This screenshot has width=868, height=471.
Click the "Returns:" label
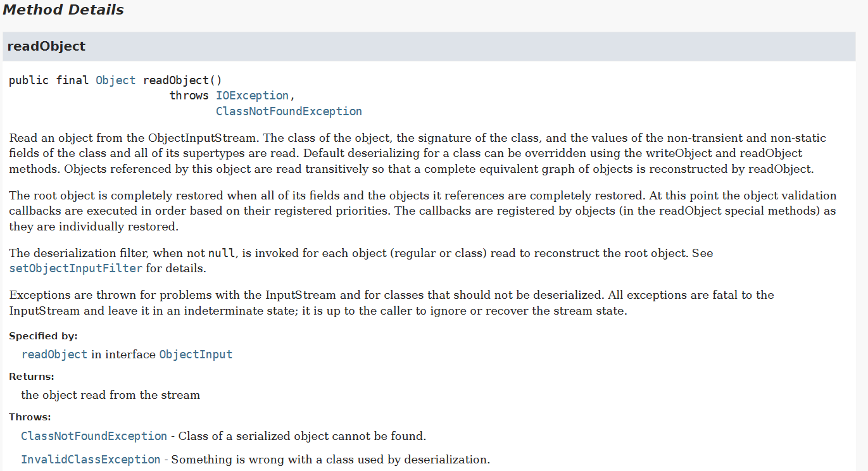[32, 377]
